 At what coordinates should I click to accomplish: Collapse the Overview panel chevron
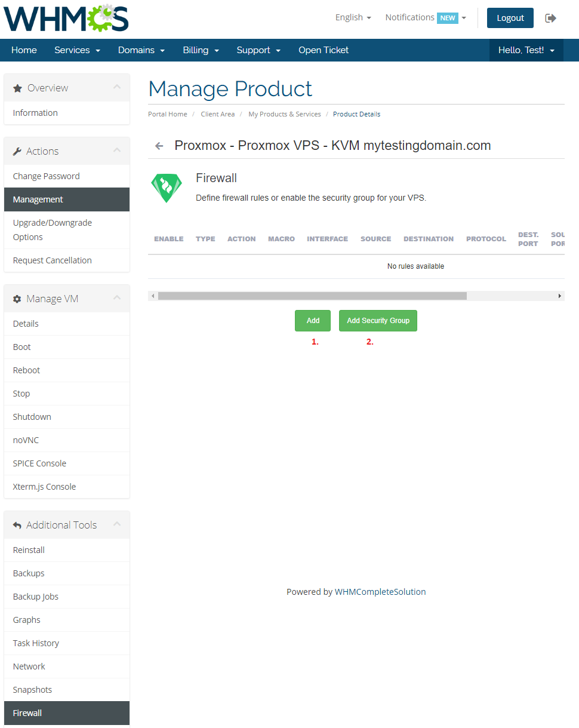click(117, 87)
